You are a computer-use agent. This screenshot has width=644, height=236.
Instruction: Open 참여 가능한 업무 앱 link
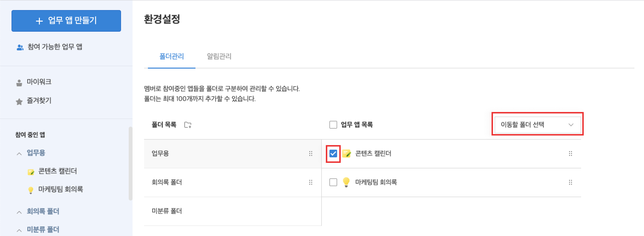[55, 47]
